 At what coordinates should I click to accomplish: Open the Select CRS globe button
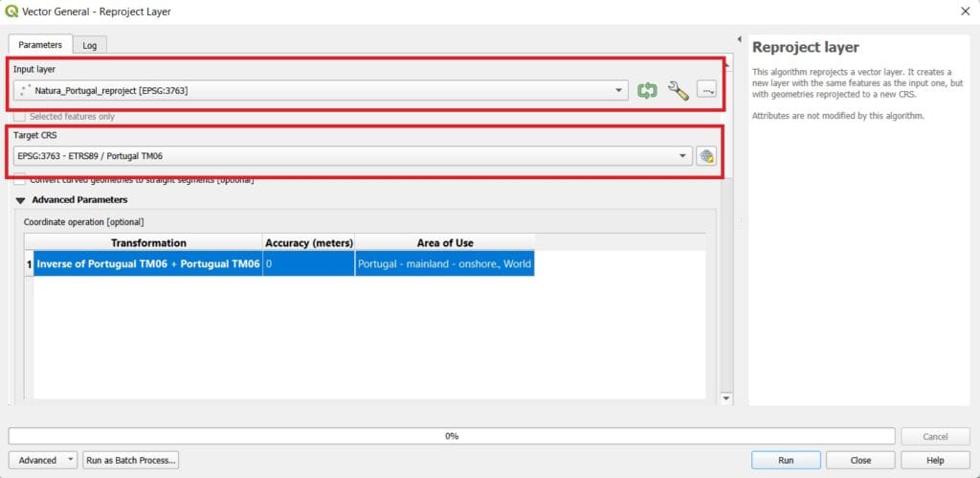706,156
